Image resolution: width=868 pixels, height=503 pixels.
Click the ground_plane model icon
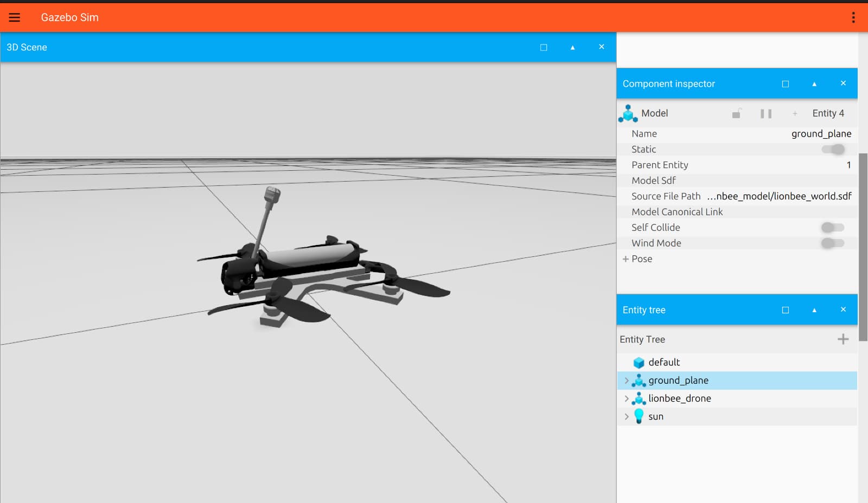[x=639, y=381]
